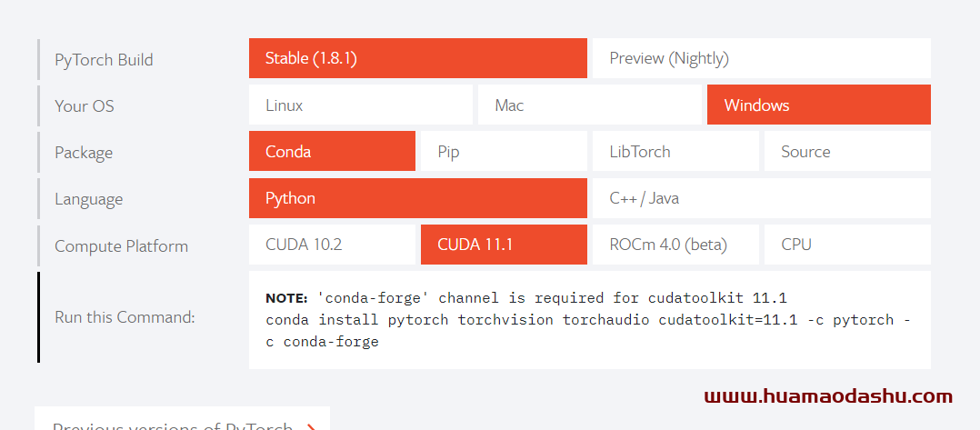
Task: Click the www.huamaodashu.com watermark
Action: [x=828, y=396]
